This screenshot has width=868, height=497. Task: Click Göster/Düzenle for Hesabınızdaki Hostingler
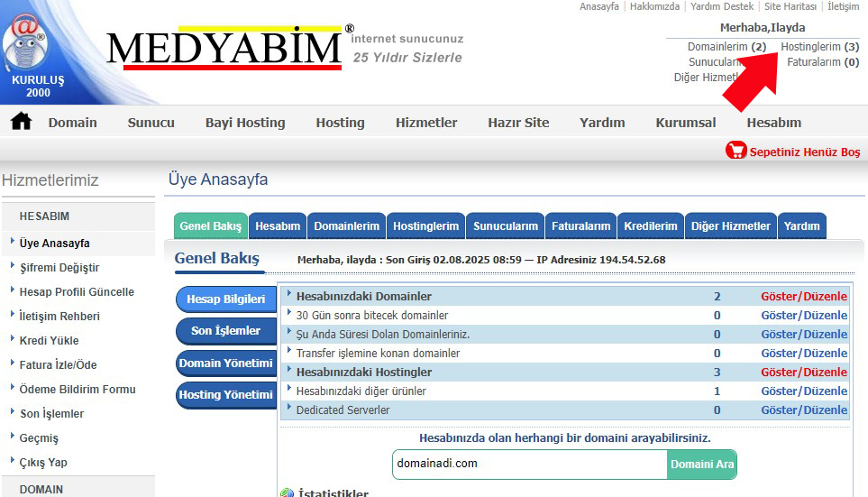pyautogui.click(x=804, y=373)
